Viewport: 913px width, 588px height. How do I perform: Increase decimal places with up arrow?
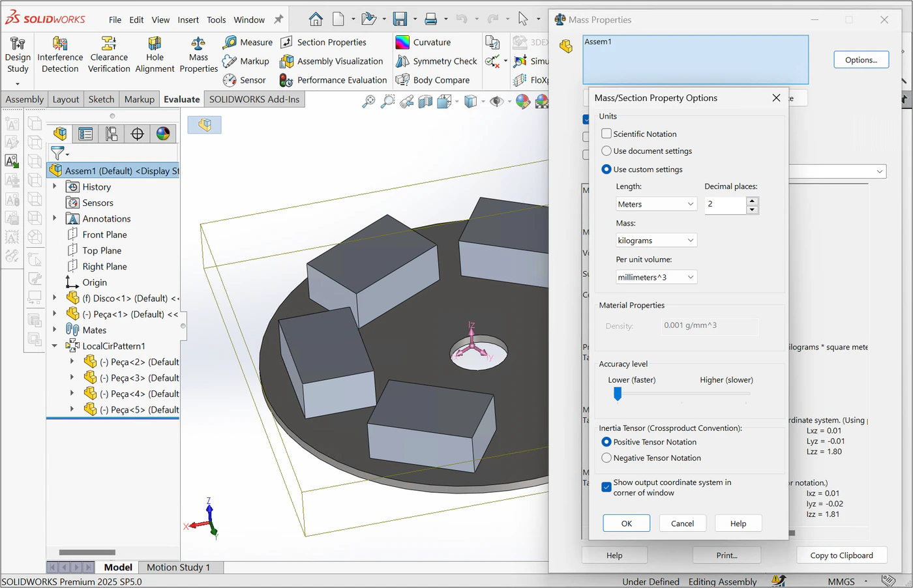click(x=752, y=201)
